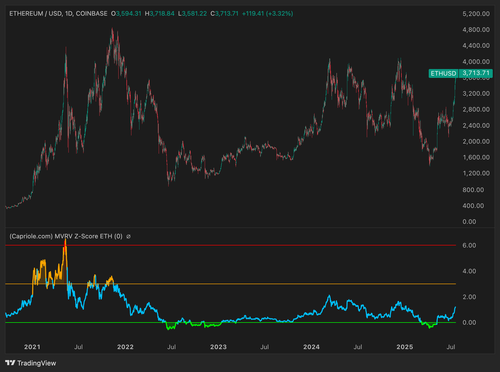Select the 2021 time axis label
Viewport: 500px width, 372px height.
pos(32,347)
